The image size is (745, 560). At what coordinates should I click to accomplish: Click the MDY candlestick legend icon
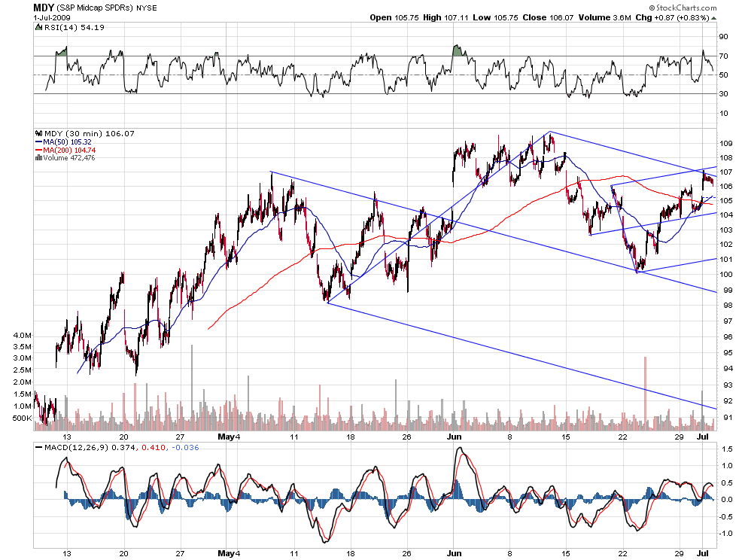coord(38,133)
